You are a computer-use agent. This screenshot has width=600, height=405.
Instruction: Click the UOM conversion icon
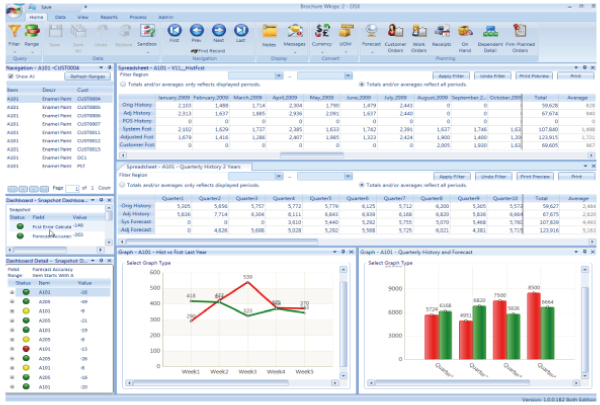pos(346,31)
